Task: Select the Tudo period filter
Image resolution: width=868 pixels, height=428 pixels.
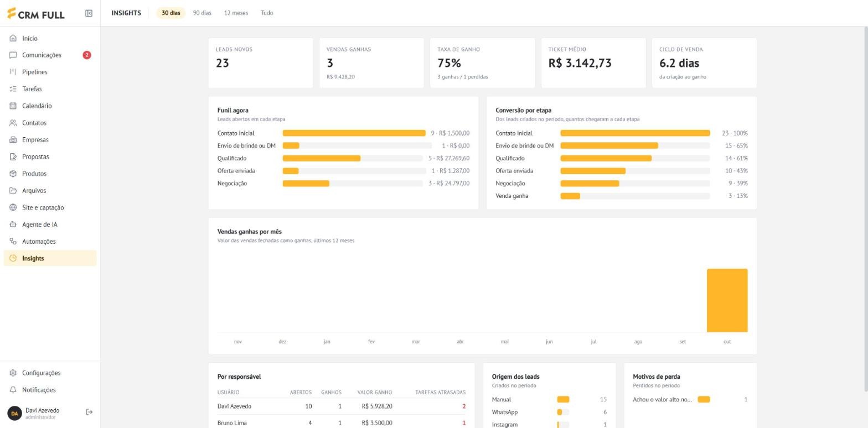Action: (x=267, y=13)
